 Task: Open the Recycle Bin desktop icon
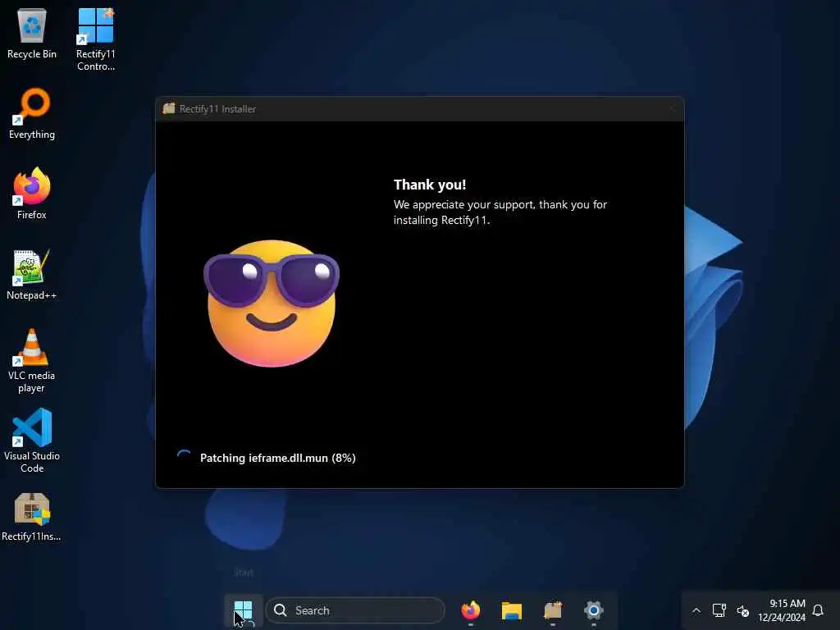(x=32, y=33)
